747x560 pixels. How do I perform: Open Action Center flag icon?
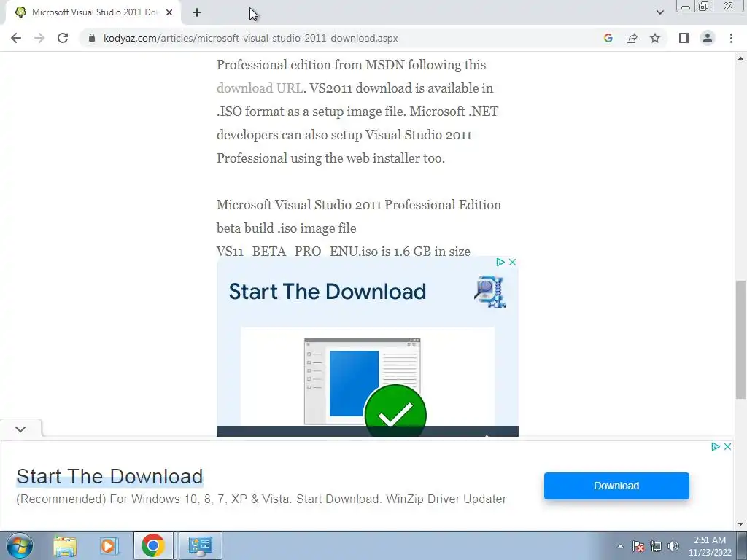(638, 546)
